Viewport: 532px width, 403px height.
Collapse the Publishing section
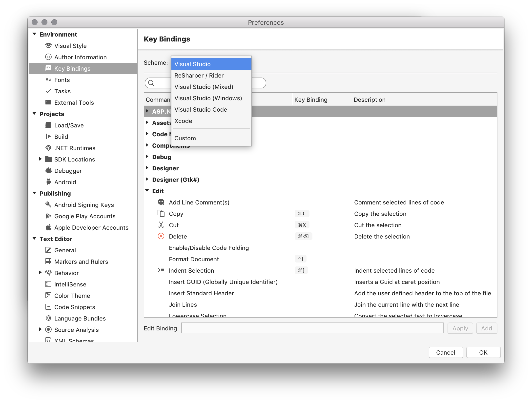35,193
